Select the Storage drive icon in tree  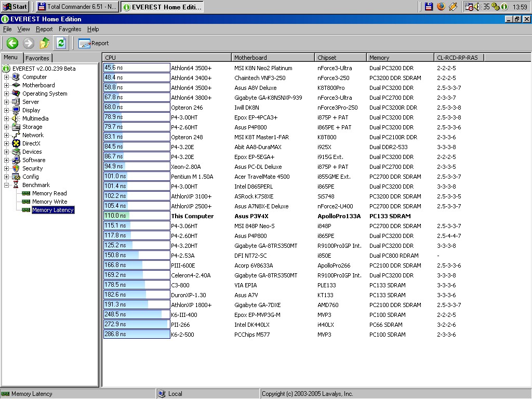[x=16, y=127]
